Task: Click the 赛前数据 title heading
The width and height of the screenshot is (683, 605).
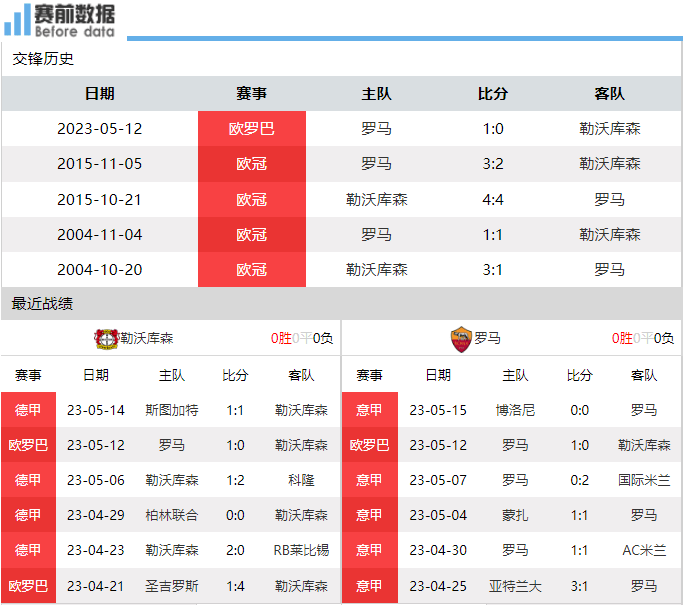Action: (74, 14)
